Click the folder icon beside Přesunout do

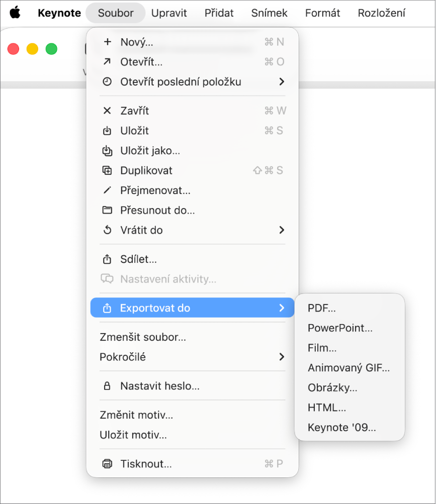click(x=107, y=210)
